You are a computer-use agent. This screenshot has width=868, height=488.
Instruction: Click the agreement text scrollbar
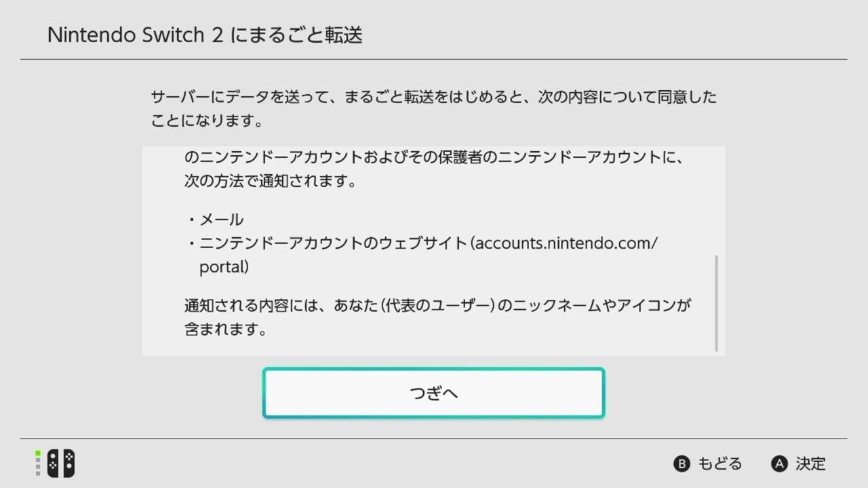click(x=716, y=303)
